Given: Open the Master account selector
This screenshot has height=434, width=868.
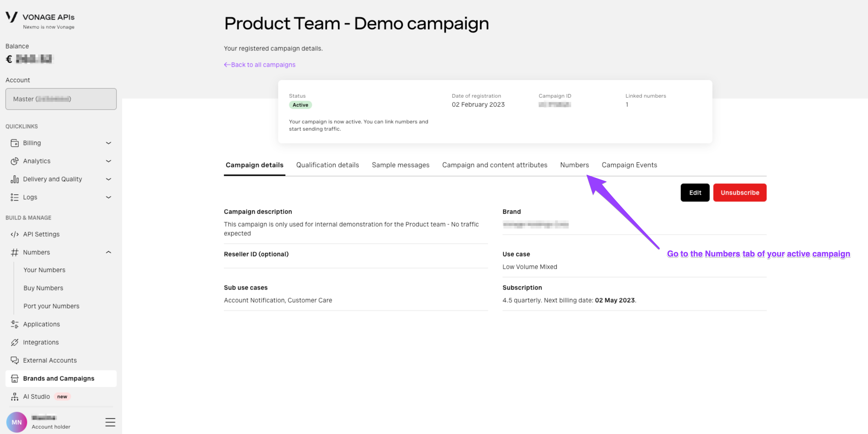Looking at the screenshot, I should click(x=61, y=99).
